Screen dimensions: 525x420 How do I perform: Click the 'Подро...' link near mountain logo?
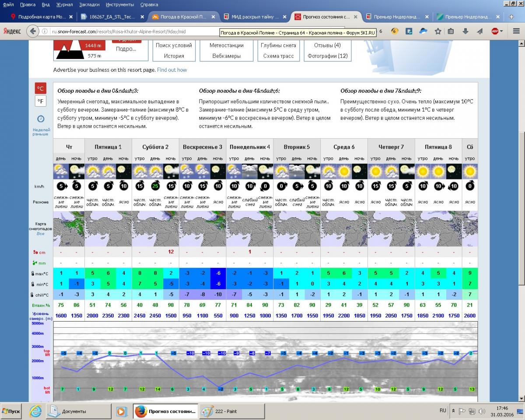click(126, 49)
